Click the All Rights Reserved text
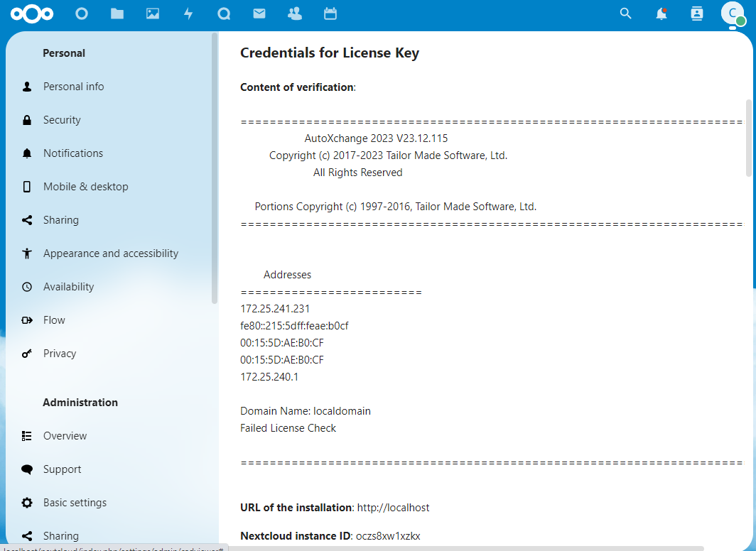The height and width of the screenshot is (551, 756). click(x=358, y=173)
